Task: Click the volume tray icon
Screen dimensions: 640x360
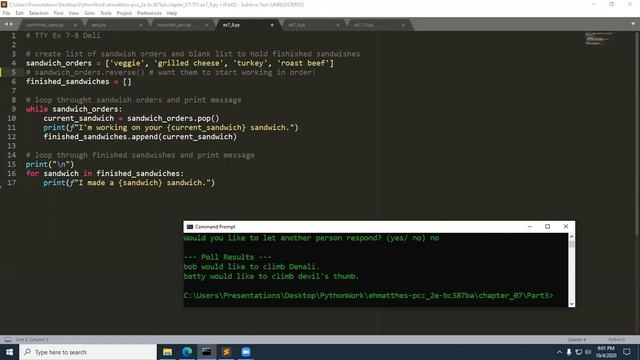Action: pos(588,352)
